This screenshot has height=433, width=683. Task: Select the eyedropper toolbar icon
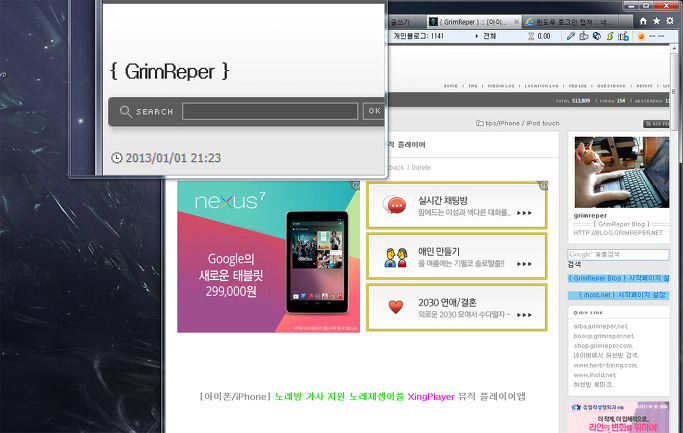571,36
